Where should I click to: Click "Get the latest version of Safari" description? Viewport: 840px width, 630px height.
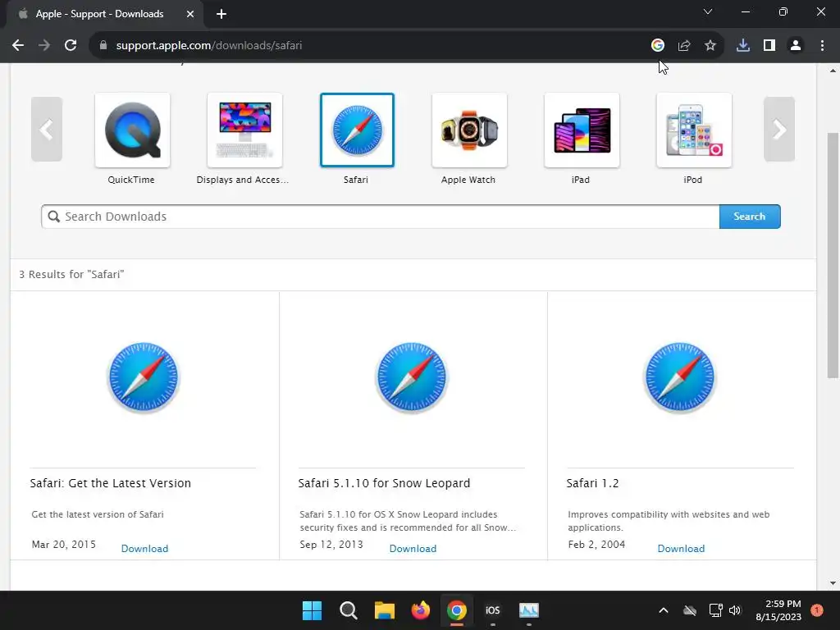pyautogui.click(x=98, y=514)
